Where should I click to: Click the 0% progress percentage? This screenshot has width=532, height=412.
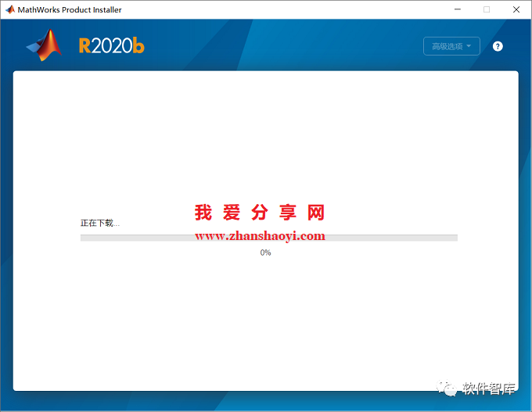(x=265, y=253)
